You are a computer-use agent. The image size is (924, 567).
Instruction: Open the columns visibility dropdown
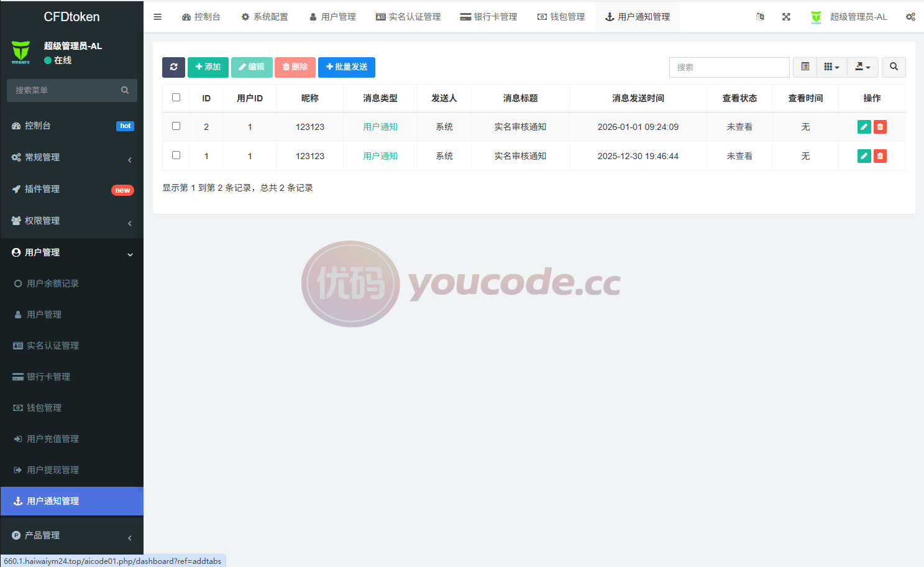tap(832, 67)
